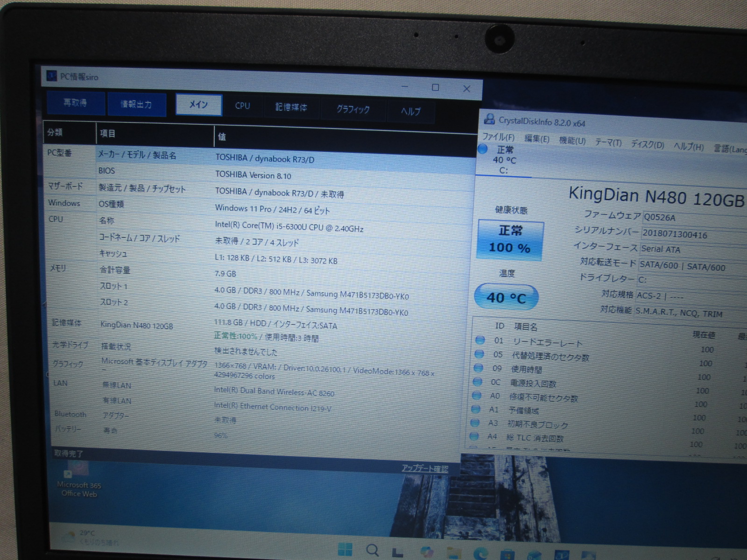Image resolution: width=747 pixels, height=560 pixels.
Task: Open the テーマ(T) menu
Action: (608, 142)
